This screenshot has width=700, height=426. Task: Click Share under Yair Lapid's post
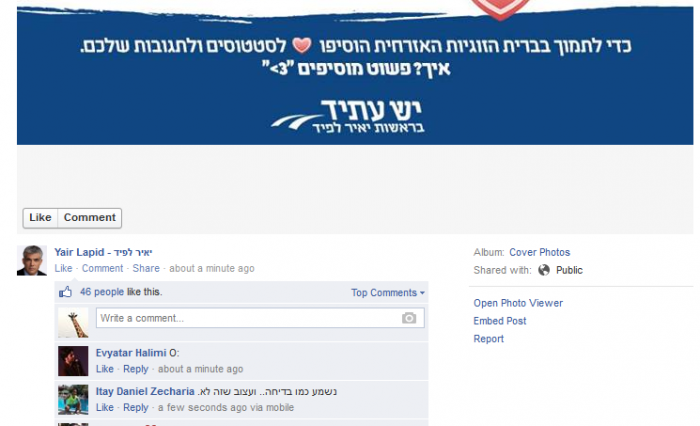146,268
